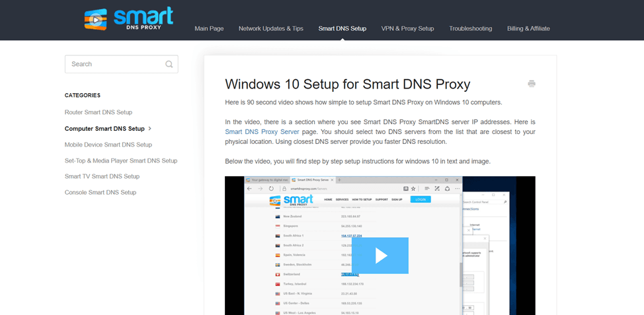The width and height of the screenshot is (644, 315).
Task: Open Smart TV Smart DNS Setup category
Action: pyautogui.click(x=102, y=176)
